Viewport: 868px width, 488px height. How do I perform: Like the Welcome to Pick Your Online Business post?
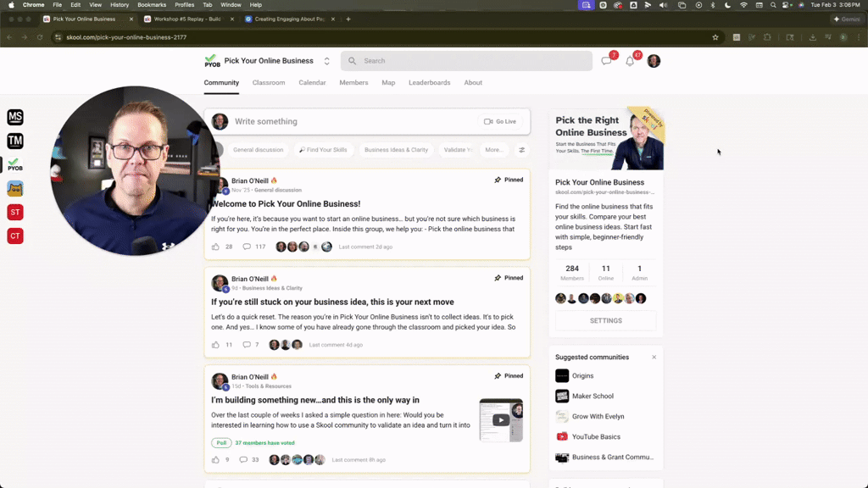[215, 247]
